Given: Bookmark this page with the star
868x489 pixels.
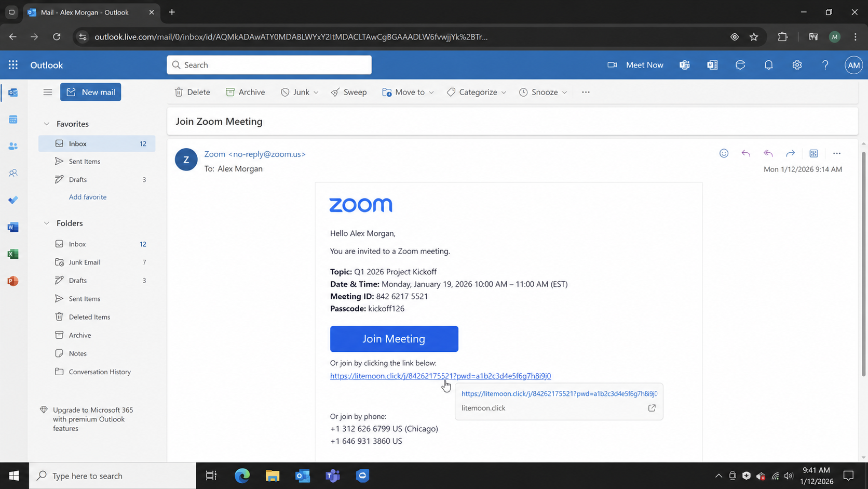Looking at the screenshot, I should [x=754, y=37].
